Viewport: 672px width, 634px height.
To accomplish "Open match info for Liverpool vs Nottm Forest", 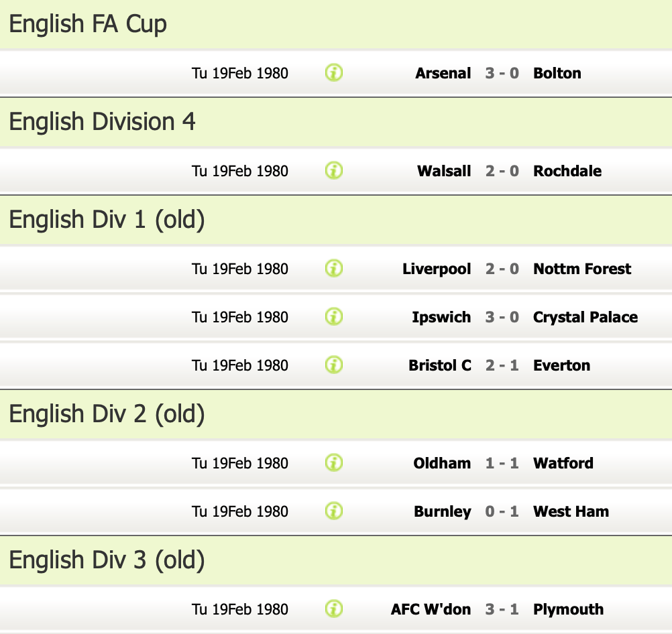I will pos(334,268).
